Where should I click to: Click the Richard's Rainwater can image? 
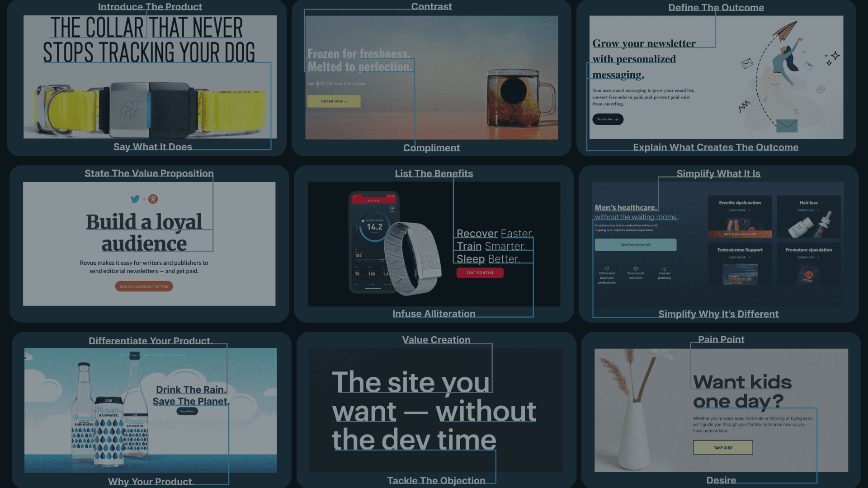[x=108, y=432]
